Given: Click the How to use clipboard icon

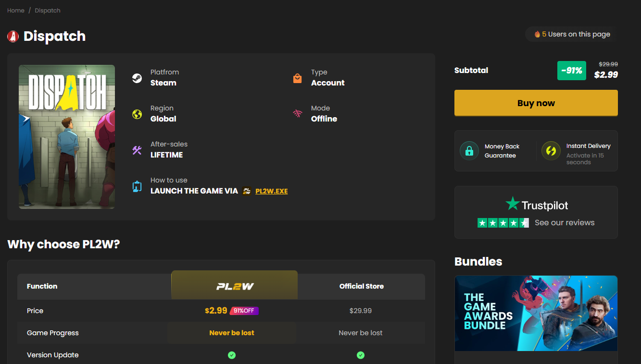Looking at the screenshot, I should pos(137,186).
